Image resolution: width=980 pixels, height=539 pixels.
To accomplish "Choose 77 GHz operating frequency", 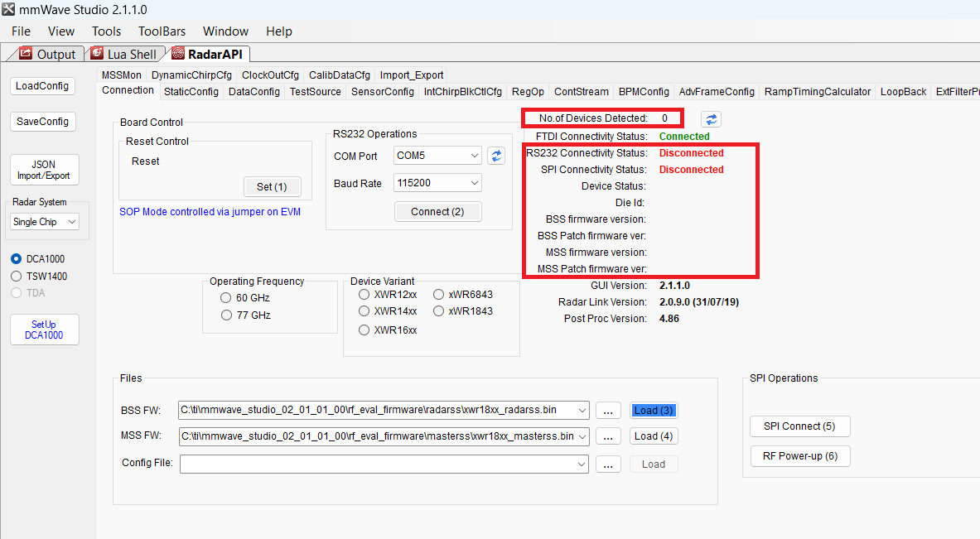I will 226,315.
